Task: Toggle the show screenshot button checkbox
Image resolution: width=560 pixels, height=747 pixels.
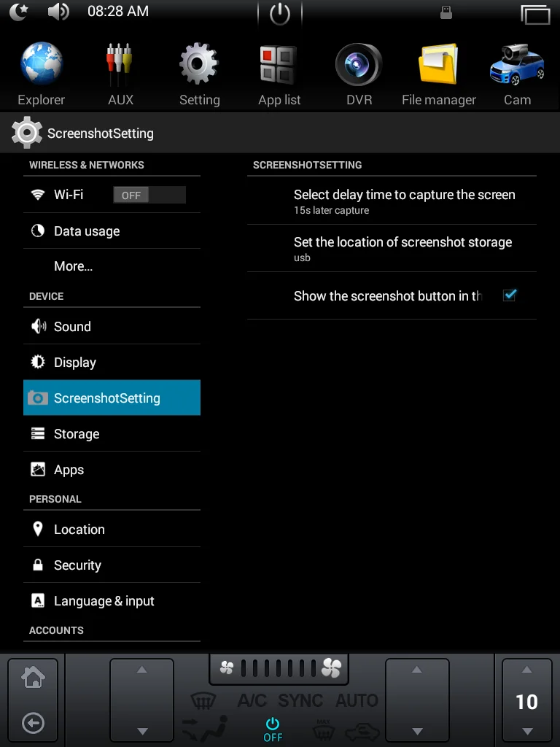Action: coord(509,295)
